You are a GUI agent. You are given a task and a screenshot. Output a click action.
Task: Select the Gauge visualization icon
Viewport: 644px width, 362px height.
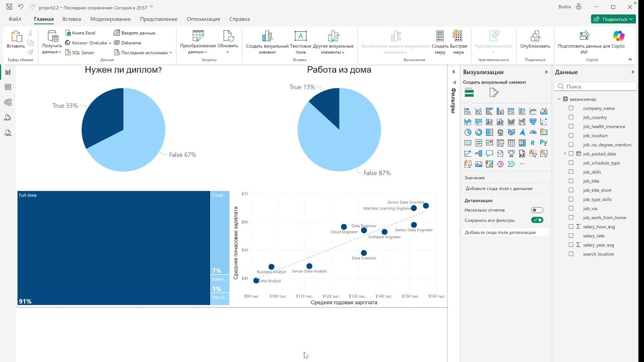[533, 132]
